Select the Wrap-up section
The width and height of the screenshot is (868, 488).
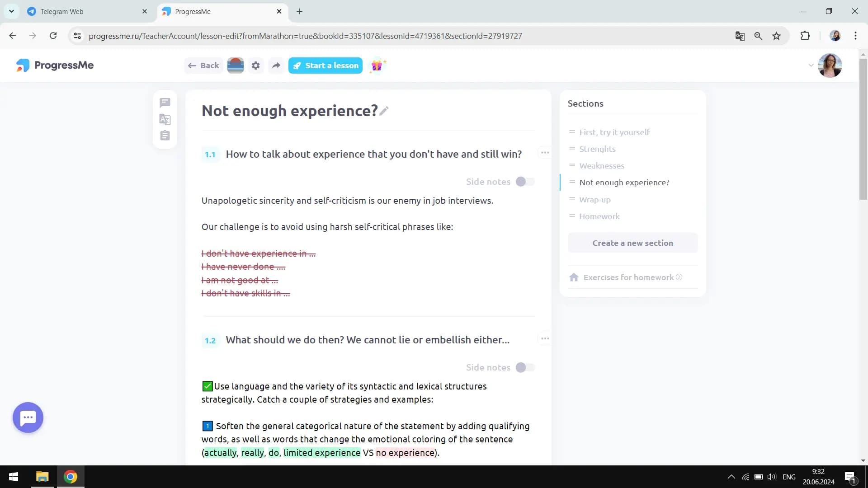(595, 200)
